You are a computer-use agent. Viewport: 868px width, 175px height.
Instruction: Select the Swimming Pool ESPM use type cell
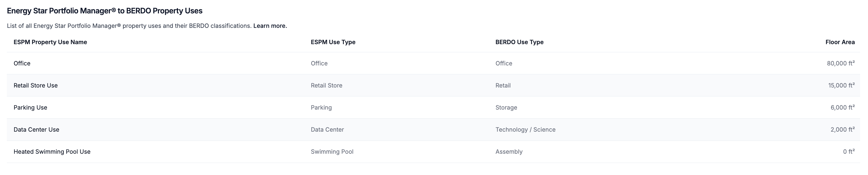click(x=332, y=152)
